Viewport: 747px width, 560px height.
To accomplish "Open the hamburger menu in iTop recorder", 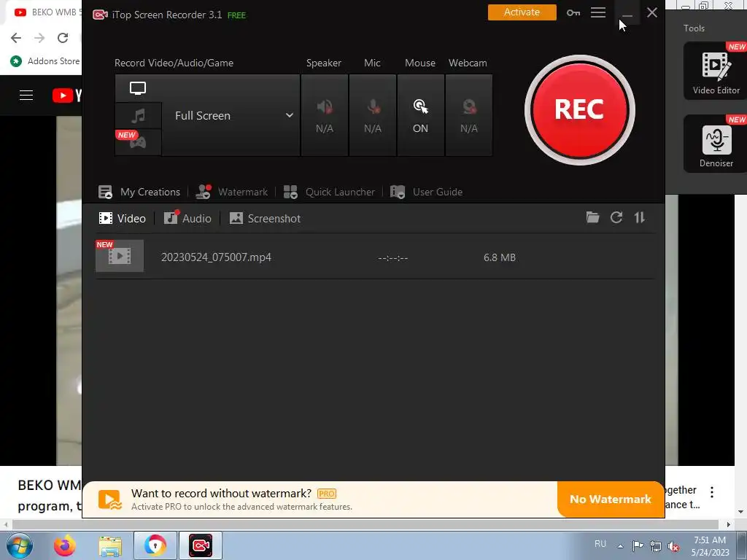I will coord(598,12).
